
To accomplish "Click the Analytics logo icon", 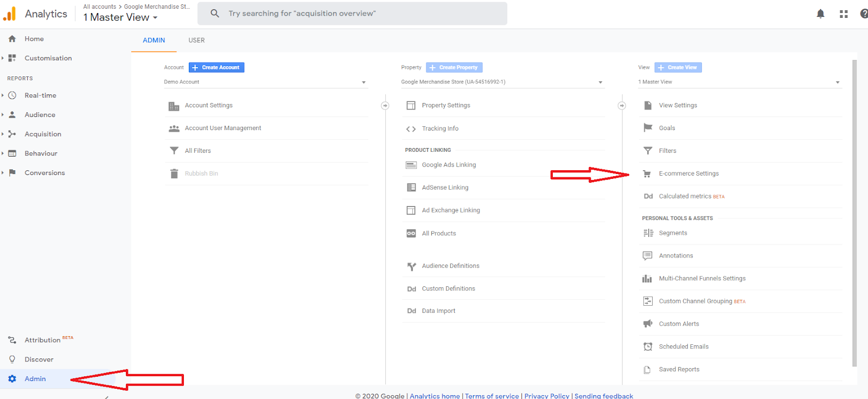I will [x=10, y=14].
